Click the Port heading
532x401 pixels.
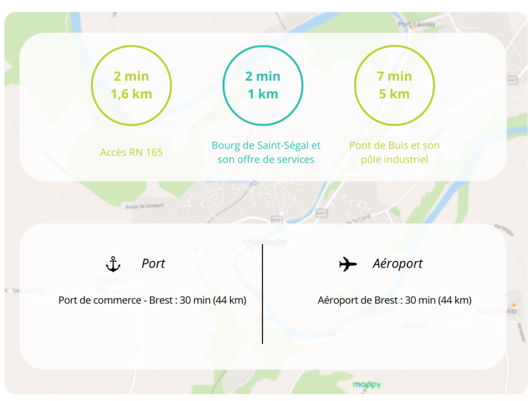(x=153, y=264)
